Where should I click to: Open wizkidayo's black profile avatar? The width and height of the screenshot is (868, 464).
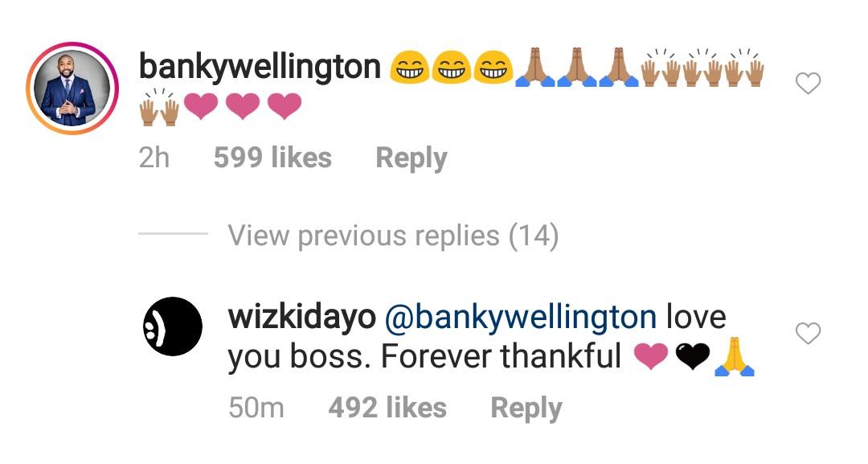click(x=173, y=326)
